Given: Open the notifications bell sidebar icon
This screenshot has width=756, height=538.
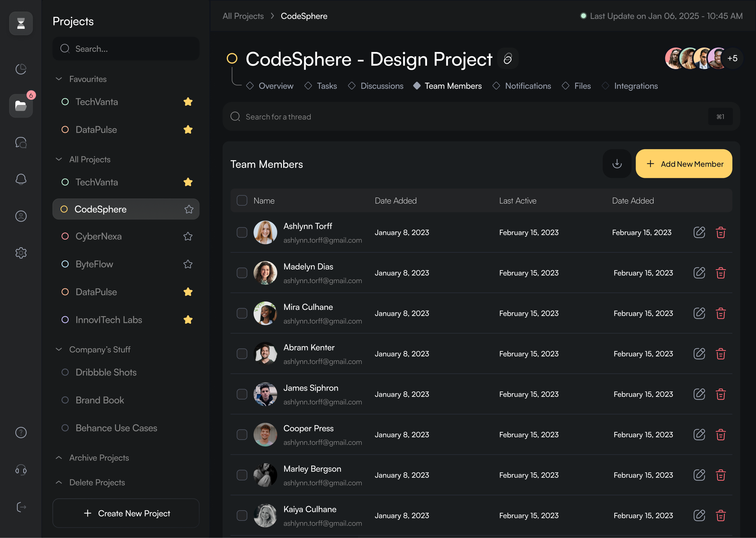Looking at the screenshot, I should click(21, 179).
